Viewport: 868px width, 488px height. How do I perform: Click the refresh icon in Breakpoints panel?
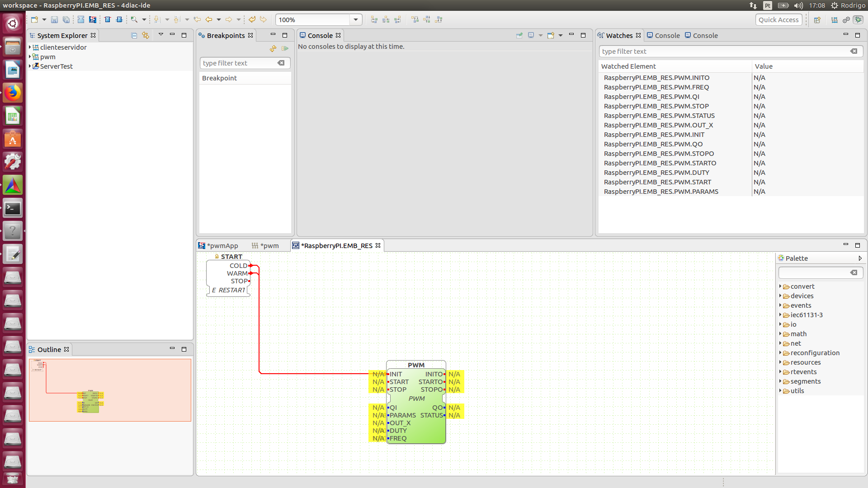click(x=273, y=48)
